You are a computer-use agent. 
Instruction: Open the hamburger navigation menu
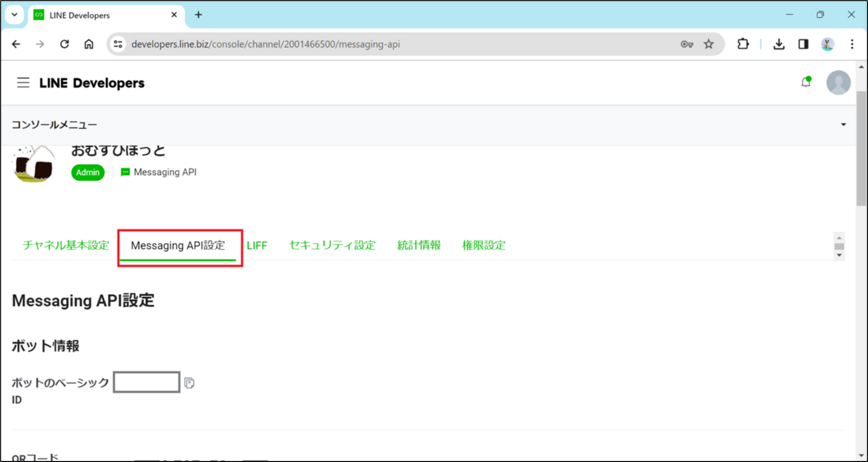pyautogui.click(x=23, y=83)
